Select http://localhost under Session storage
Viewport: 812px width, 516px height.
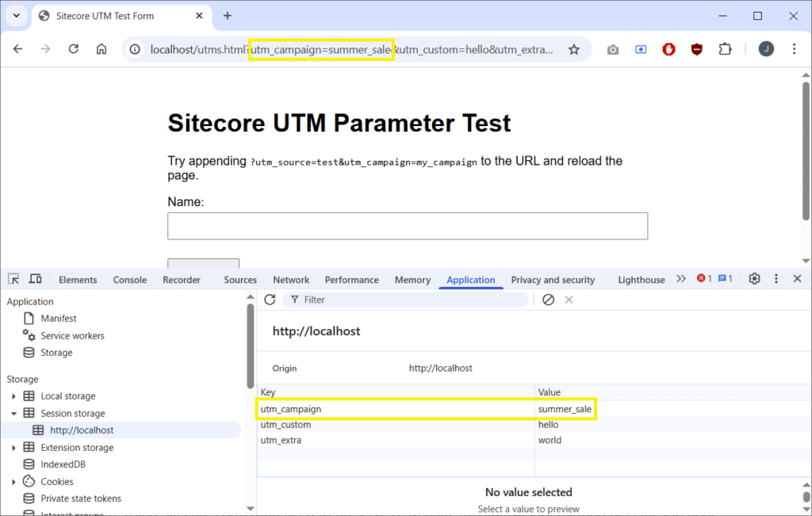82,430
